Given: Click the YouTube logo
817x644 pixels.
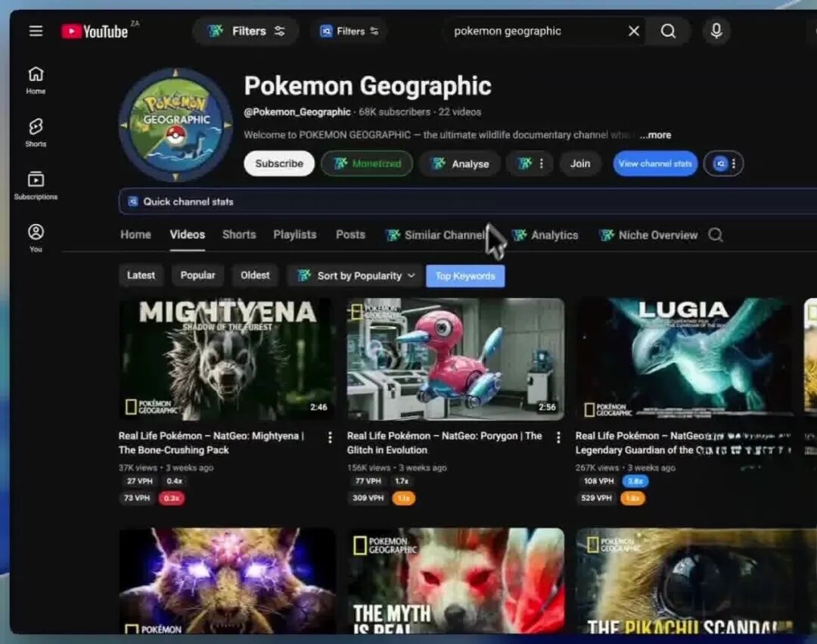Looking at the screenshot, I should (x=95, y=31).
